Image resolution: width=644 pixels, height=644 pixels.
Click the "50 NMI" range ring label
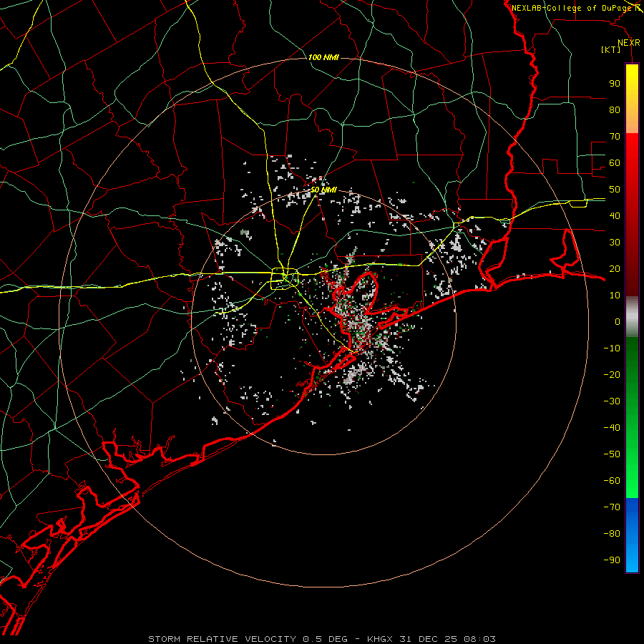click(323, 190)
